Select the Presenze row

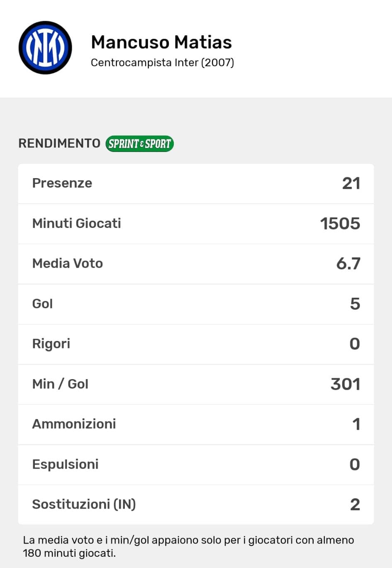coord(196,184)
